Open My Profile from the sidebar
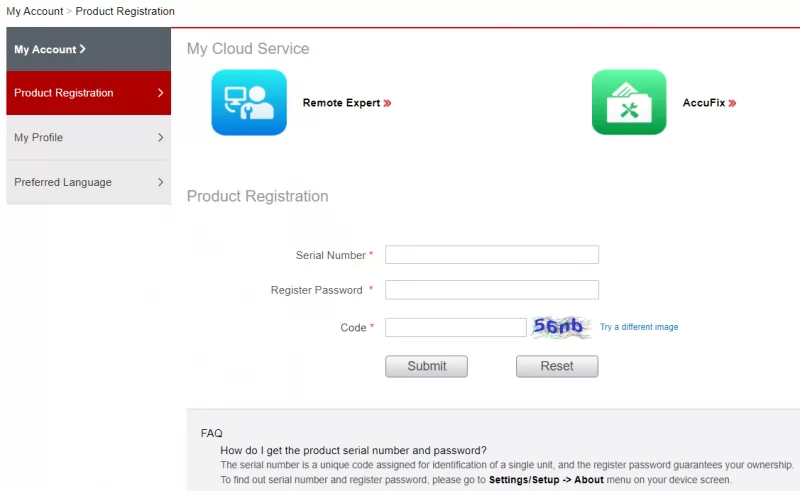 pos(39,137)
